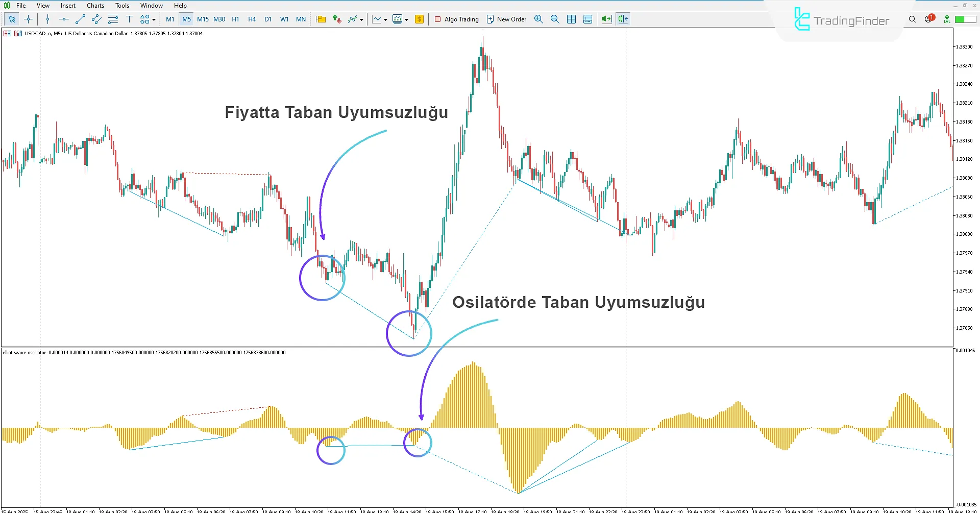The width and height of the screenshot is (980, 513).
Task: Switch to the H1 timeframe tab
Action: pos(235,19)
